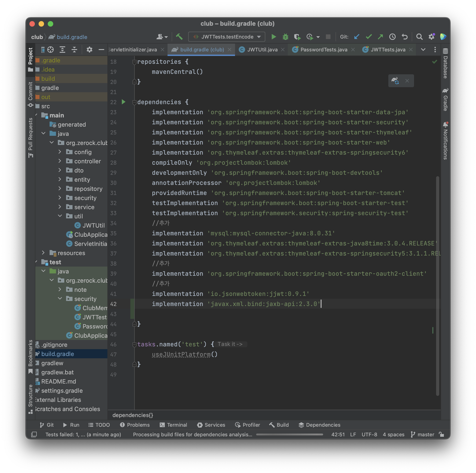The width and height of the screenshot is (476, 473).
Task: Open project panel options gear
Action: tap(89, 50)
